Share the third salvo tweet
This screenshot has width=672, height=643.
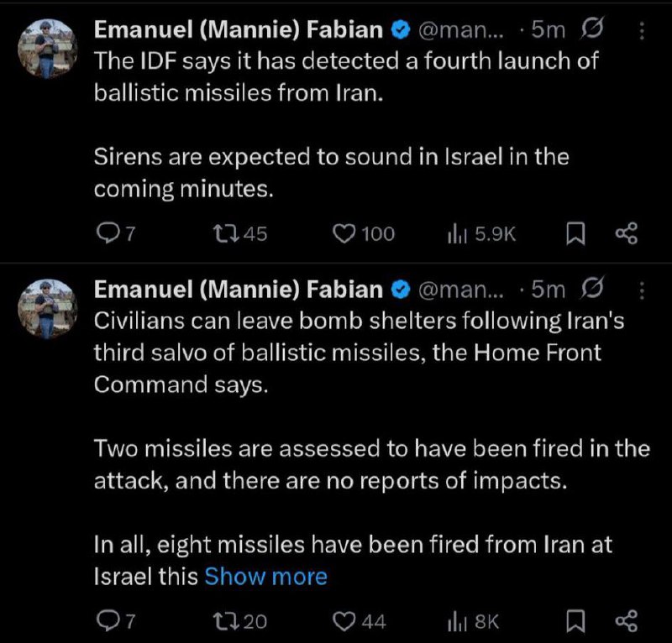[627, 621]
